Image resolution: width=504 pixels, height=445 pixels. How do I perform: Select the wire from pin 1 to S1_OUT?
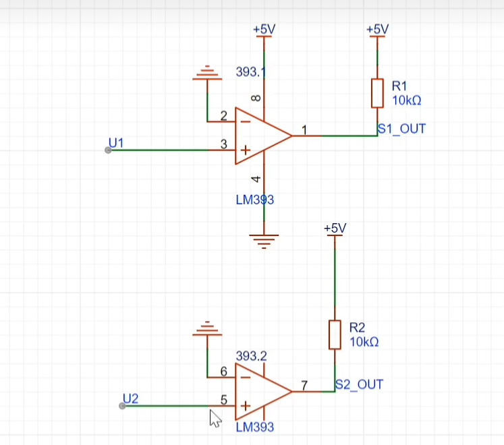(x=349, y=136)
